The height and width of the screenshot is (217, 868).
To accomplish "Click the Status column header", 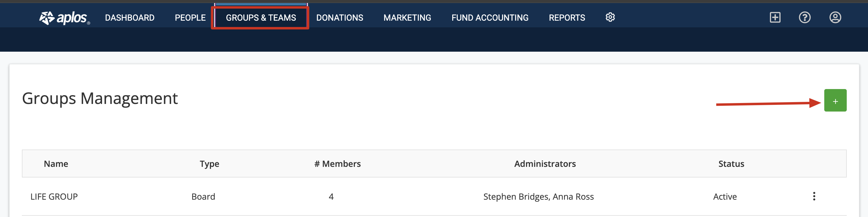I will click(x=731, y=164).
